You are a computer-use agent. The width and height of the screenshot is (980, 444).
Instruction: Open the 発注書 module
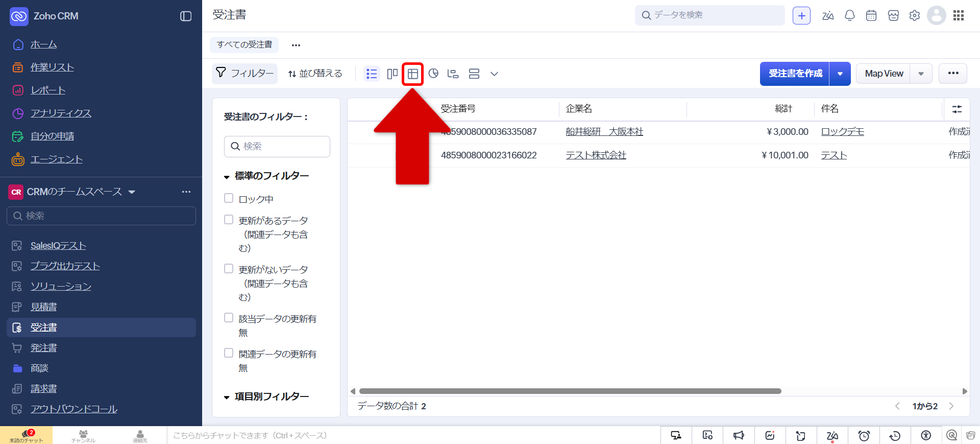[x=43, y=348]
